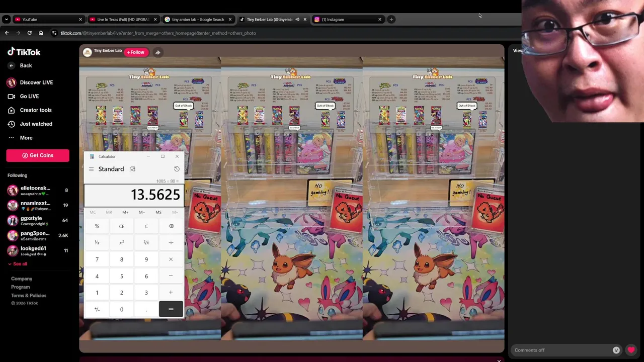Viewport: 644px width, 362px height.
Task: Add to memory with M+
Action: (x=125, y=212)
